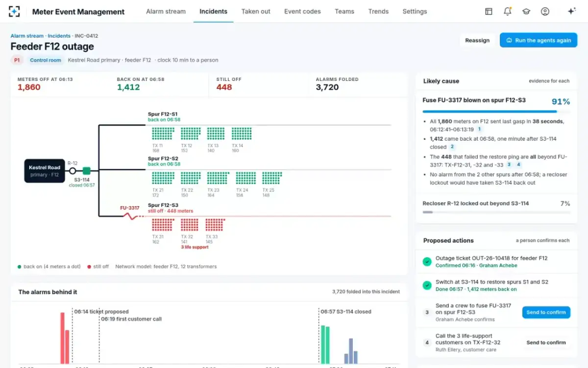Click the Back on 1,412 value
Screen dimensions: 588x368
(128, 87)
